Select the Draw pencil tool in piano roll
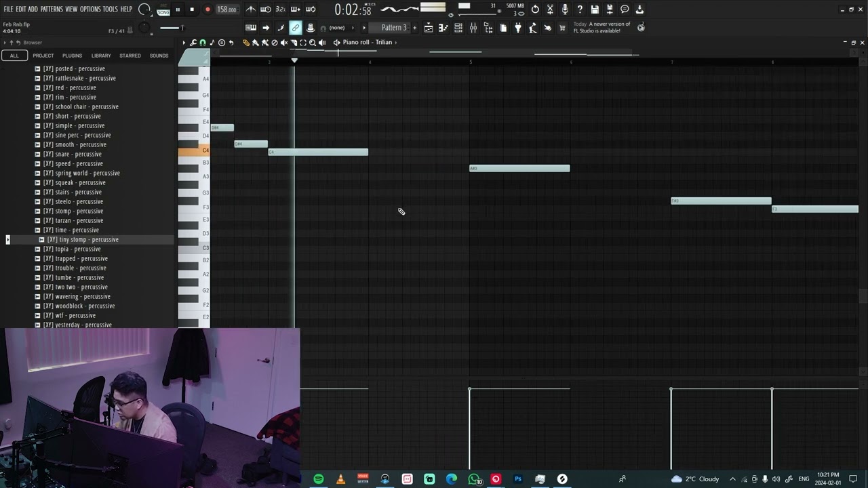 [x=246, y=43]
